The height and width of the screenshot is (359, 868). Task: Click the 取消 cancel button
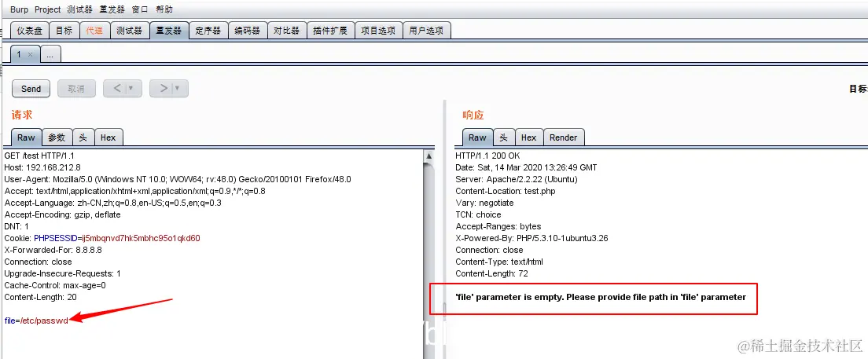point(76,89)
